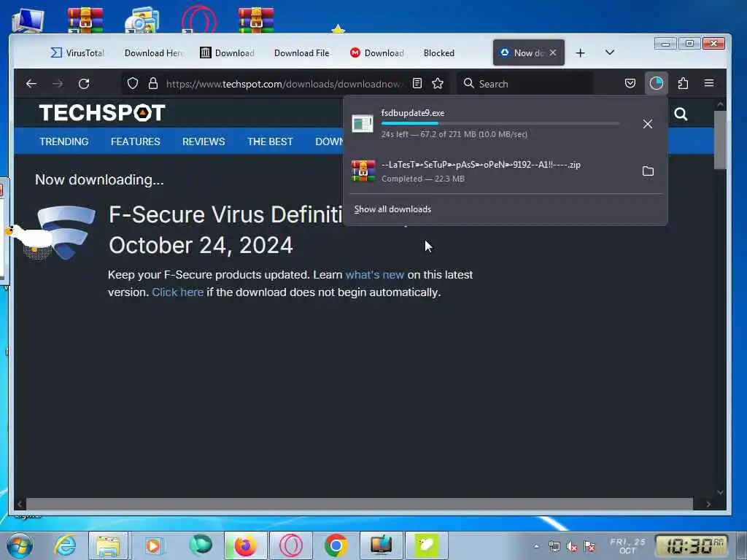Screen dimensions: 747x560
Task: Switch to the Download Here tab
Action: 153,52
